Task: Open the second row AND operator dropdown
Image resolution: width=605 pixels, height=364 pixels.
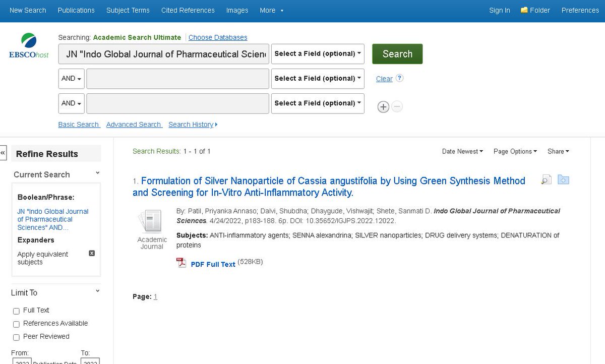Action: click(x=71, y=79)
